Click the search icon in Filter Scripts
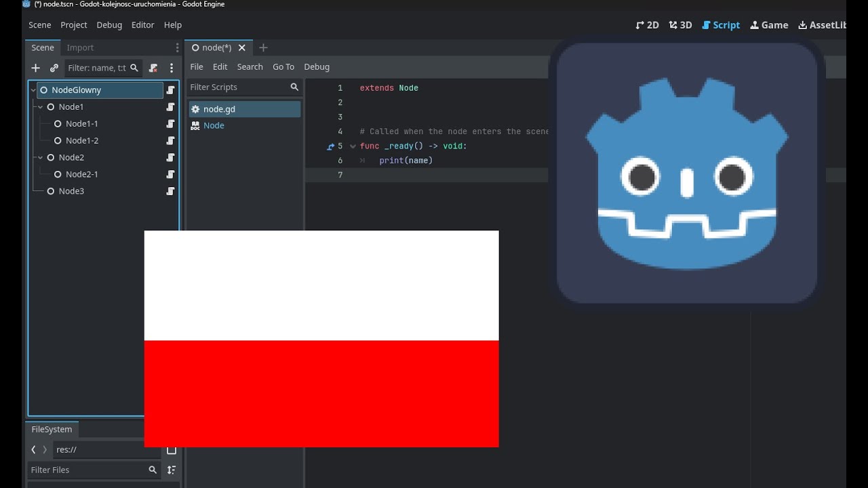Screen dimensions: 868x488 click(x=294, y=87)
